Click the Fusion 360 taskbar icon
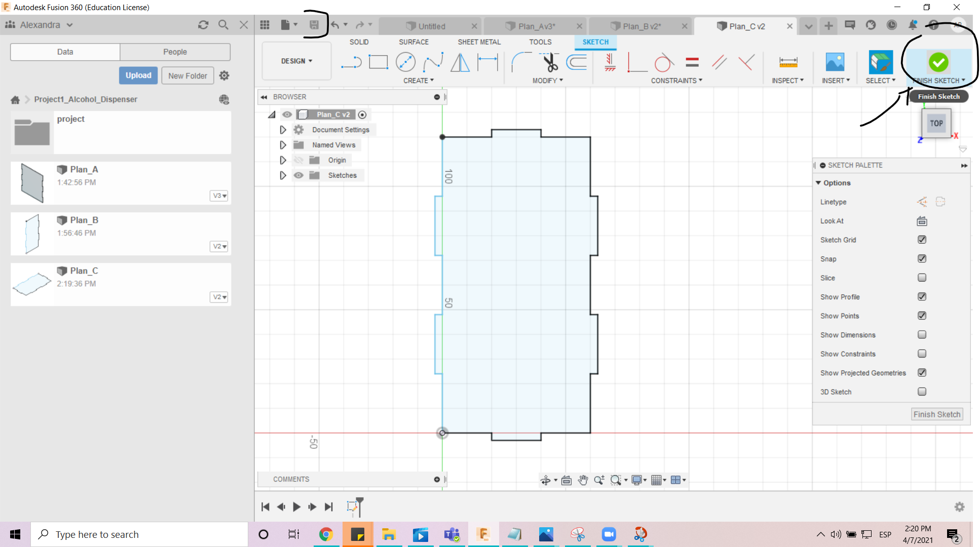980x547 pixels. pyautogui.click(x=482, y=533)
